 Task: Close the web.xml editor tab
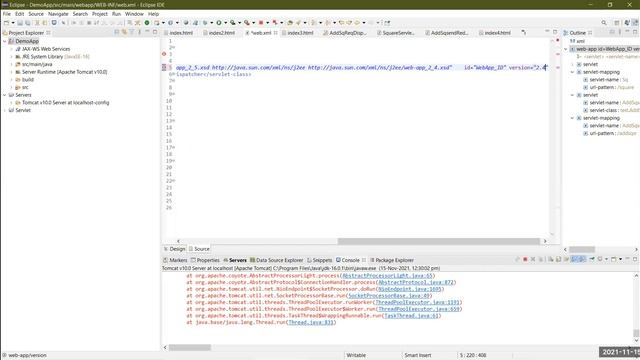(x=276, y=33)
